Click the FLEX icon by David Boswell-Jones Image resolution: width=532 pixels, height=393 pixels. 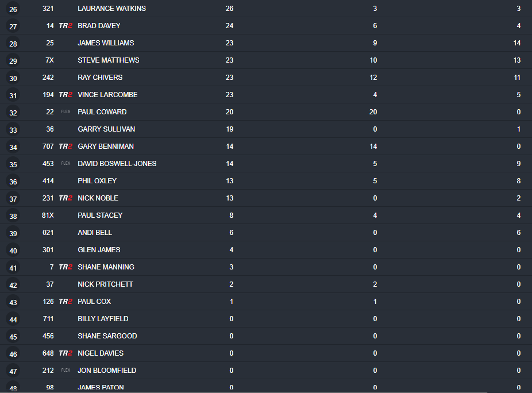(65, 163)
